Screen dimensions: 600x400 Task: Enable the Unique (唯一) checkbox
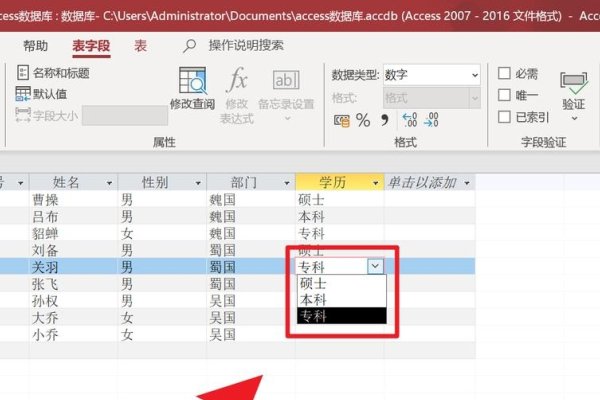[x=504, y=95]
